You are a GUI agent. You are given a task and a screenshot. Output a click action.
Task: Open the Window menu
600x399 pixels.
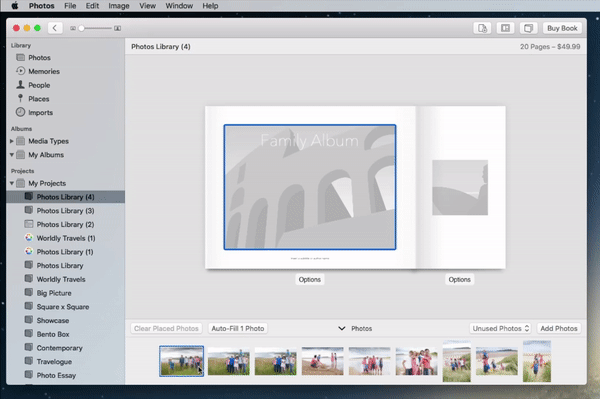click(x=179, y=6)
